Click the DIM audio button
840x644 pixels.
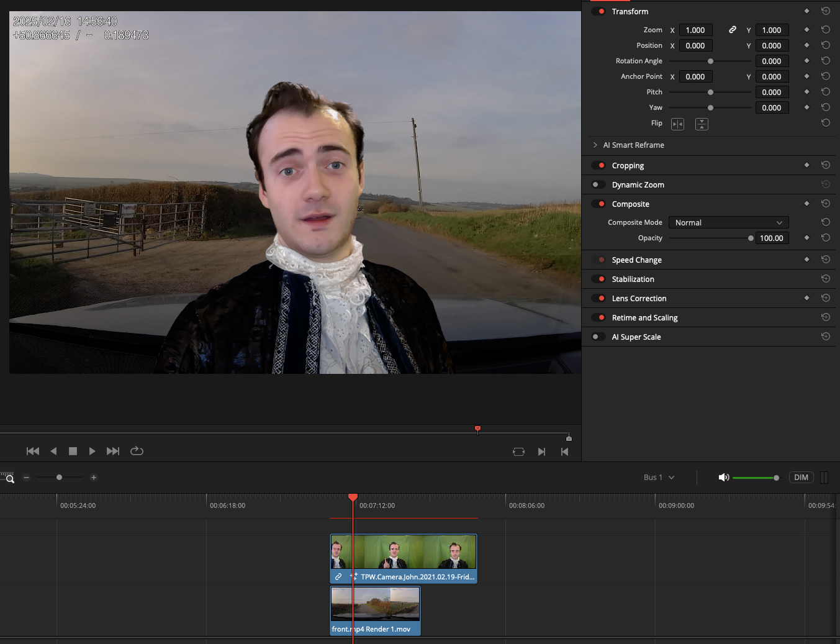pyautogui.click(x=801, y=478)
